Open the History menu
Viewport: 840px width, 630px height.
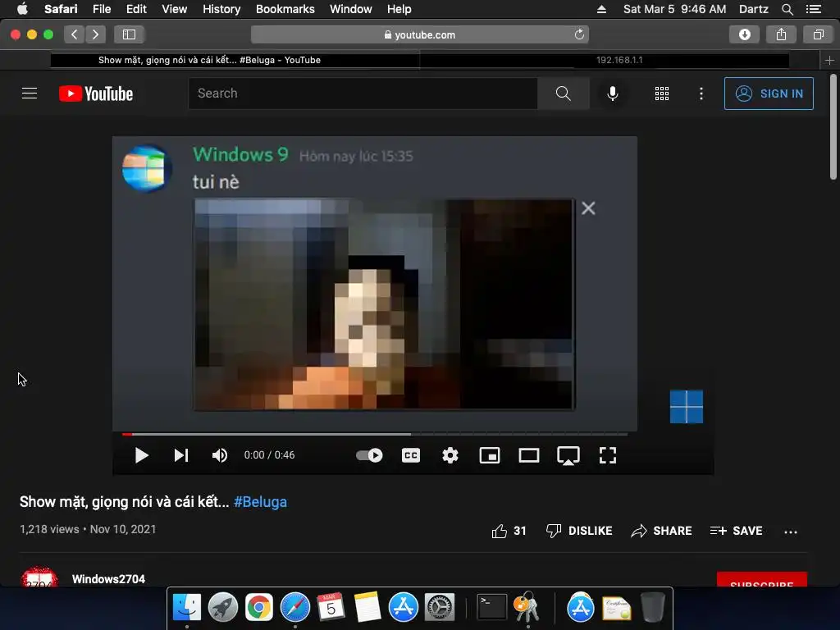(x=221, y=9)
